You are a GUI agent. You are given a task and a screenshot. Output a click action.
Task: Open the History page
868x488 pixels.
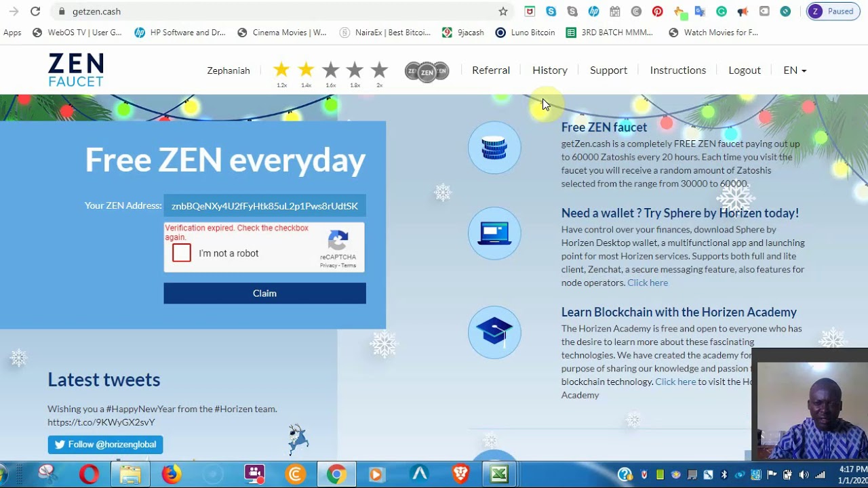(550, 70)
